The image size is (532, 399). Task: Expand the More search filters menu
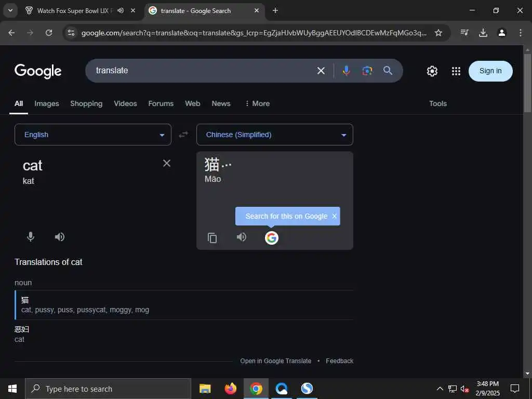point(258,103)
